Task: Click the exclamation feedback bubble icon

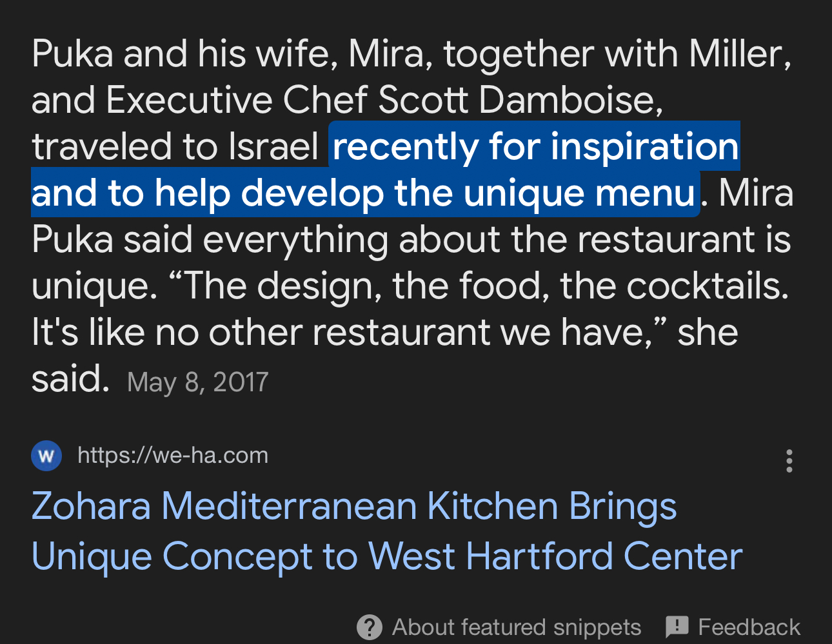Action: pos(677,627)
